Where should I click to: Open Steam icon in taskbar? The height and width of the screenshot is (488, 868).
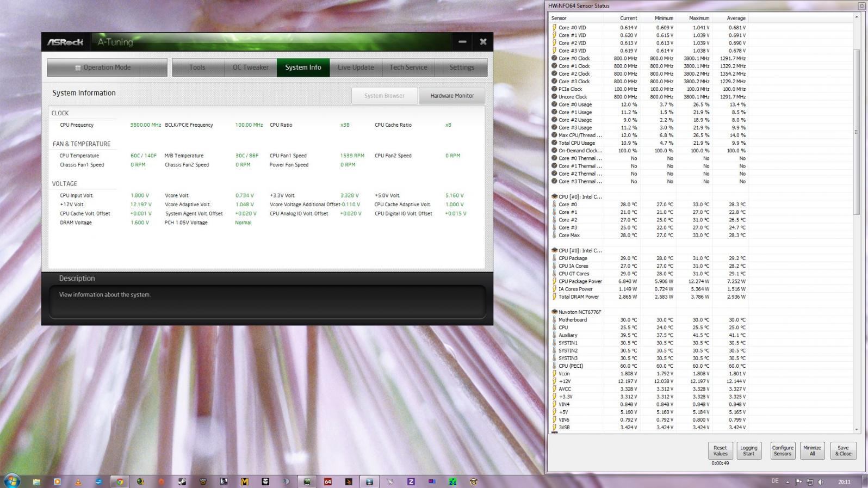(x=182, y=481)
